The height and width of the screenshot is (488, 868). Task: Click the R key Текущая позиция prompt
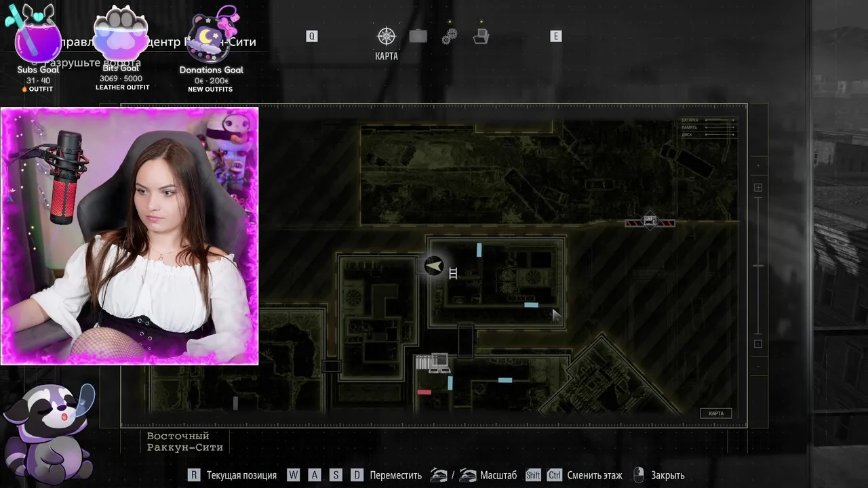click(x=194, y=475)
